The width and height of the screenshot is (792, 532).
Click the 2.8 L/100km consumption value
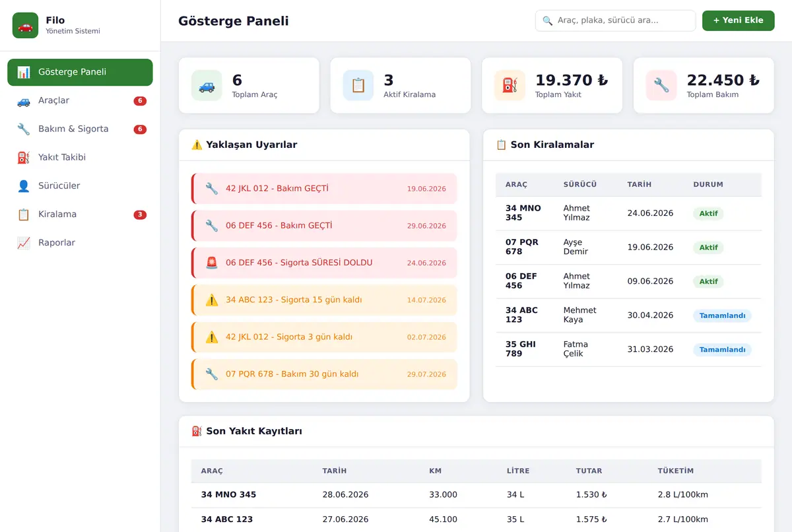[683, 494]
